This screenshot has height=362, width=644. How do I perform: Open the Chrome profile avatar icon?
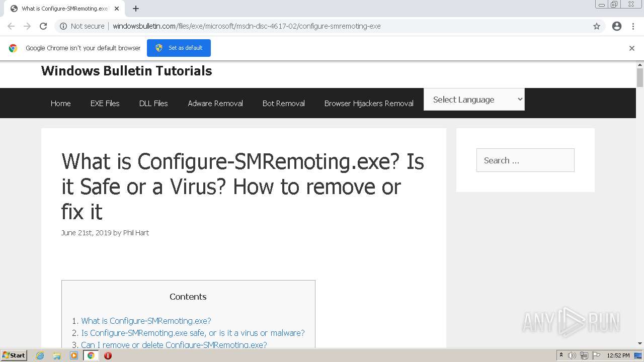617,26
